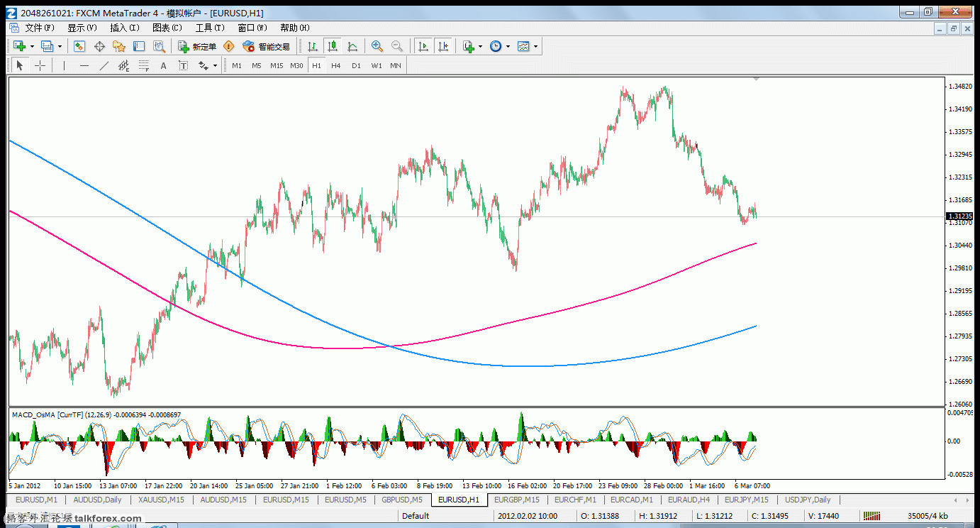This screenshot has height=528, width=980.
Task: Click the Zoom Out magnifier
Action: click(x=397, y=46)
